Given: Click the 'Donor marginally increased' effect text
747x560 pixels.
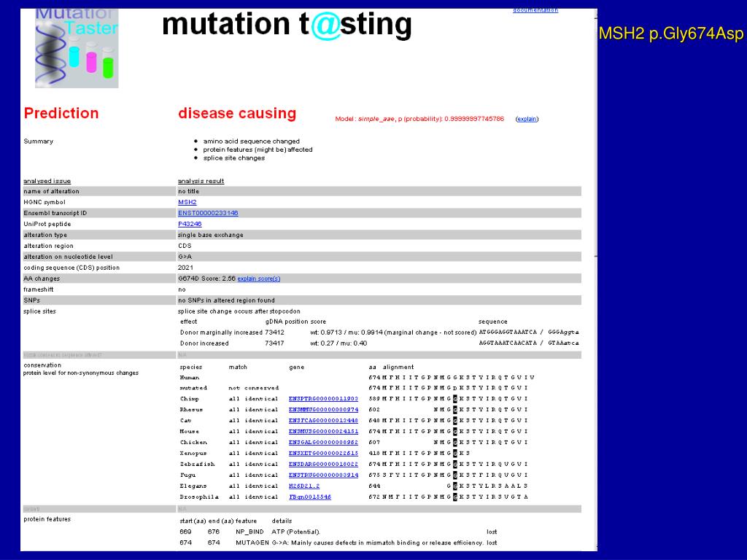Looking at the screenshot, I should pyautogui.click(x=222, y=332).
